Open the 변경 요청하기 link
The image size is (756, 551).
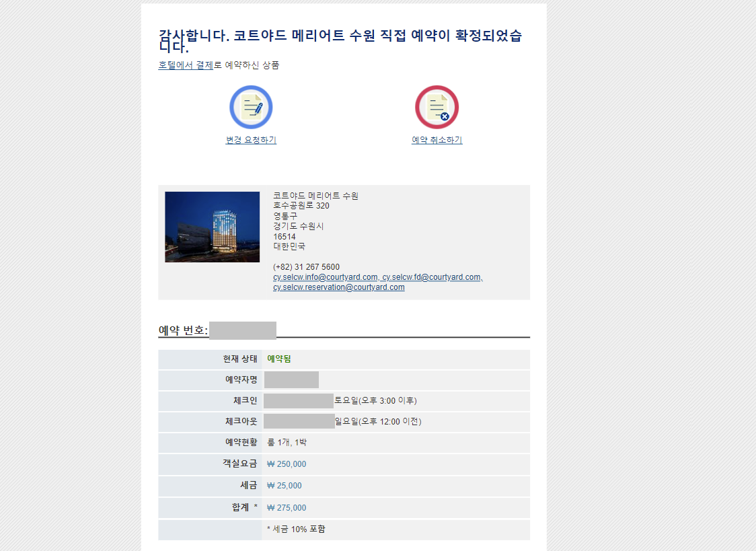point(251,140)
